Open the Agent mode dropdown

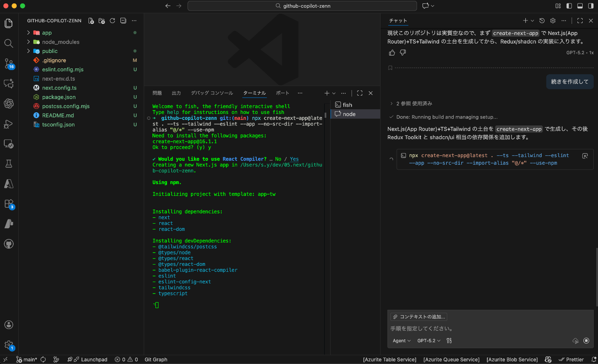click(402, 341)
